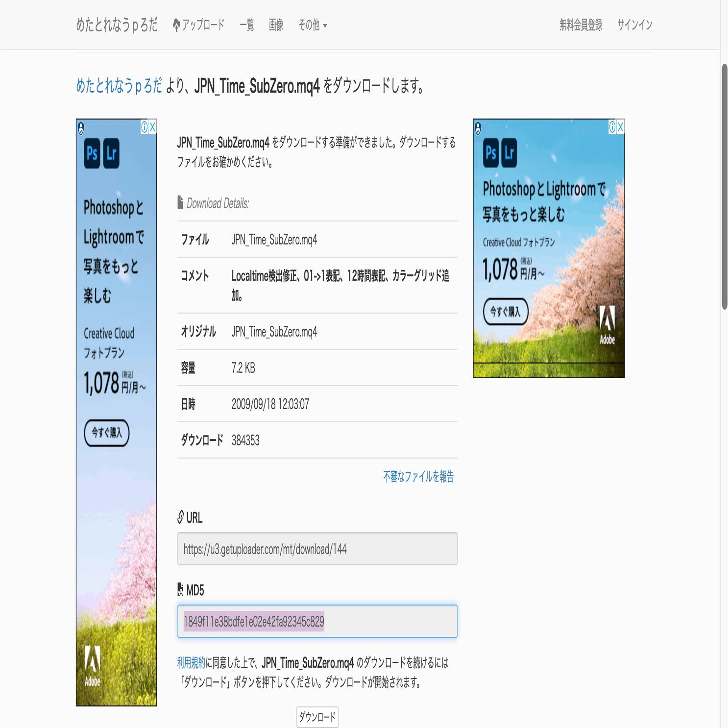The image size is (728, 728).
Task: Open the めたとれなうpろだ site title in navbar
Action: click(x=117, y=24)
